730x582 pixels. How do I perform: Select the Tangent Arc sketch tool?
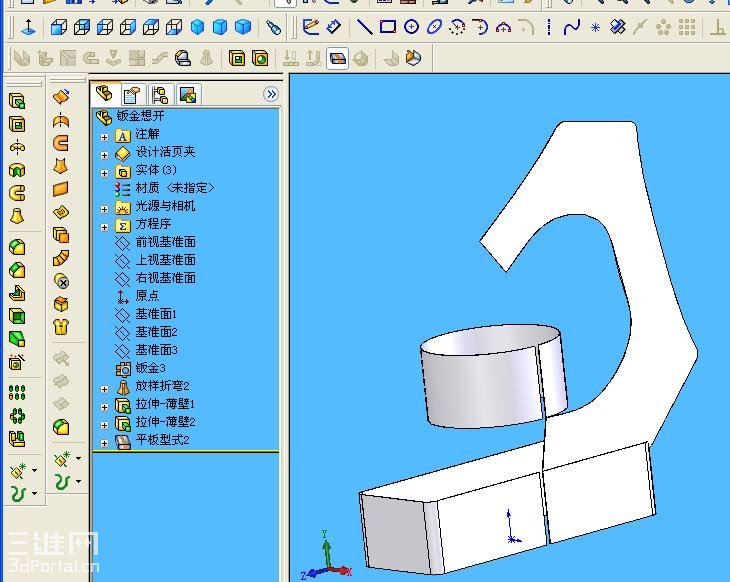pos(480,27)
